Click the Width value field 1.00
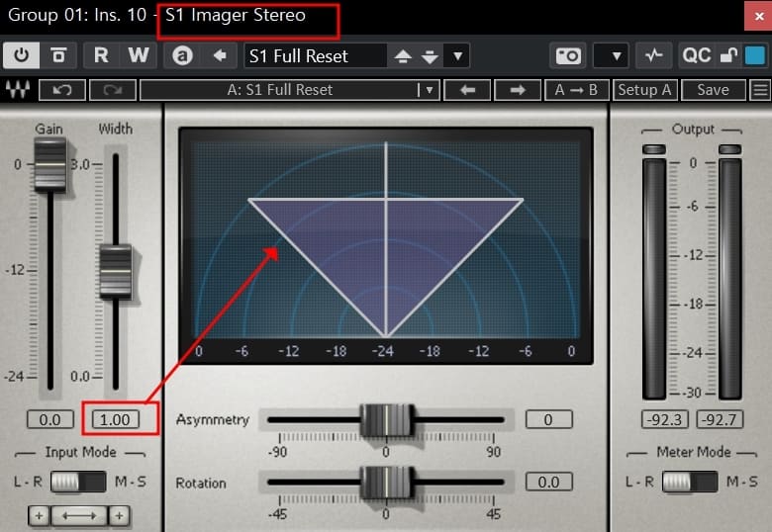This screenshot has height=532, width=772. pos(115,420)
